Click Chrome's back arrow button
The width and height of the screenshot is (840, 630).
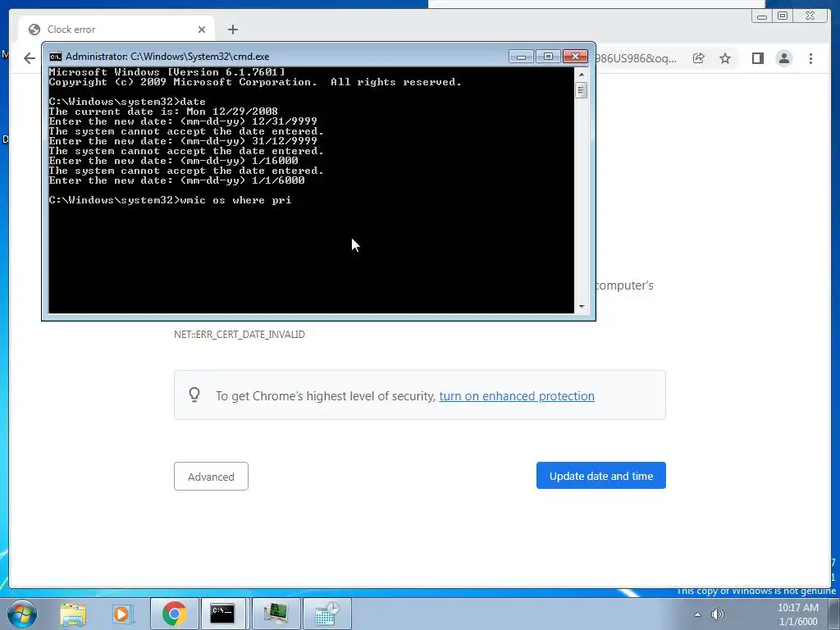pyautogui.click(x=30, y=58)
